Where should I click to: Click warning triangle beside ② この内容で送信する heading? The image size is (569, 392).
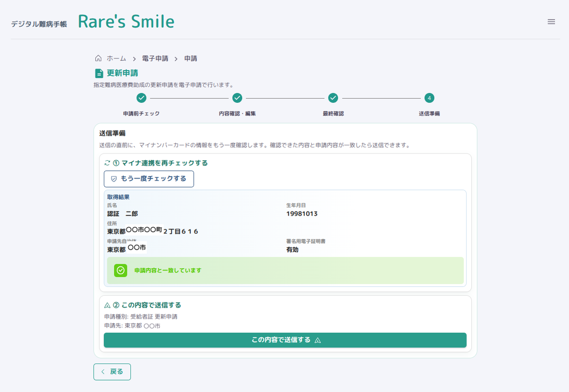click(x=107, y=305)
